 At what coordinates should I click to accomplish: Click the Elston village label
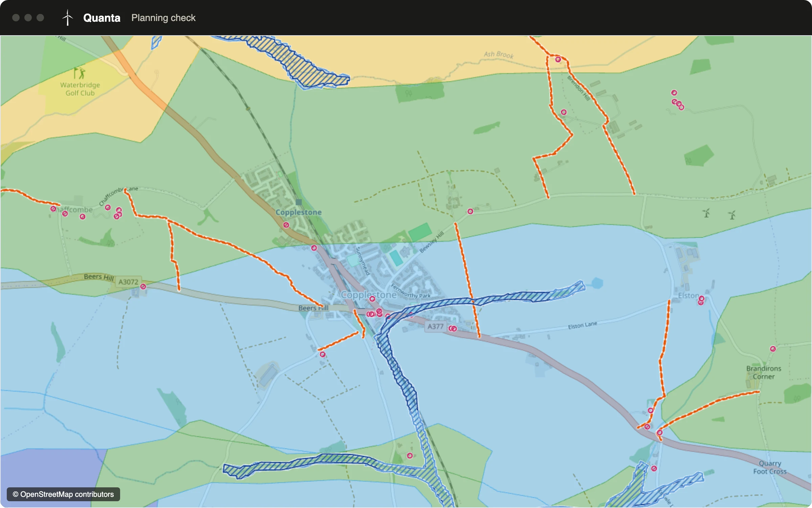689,296
